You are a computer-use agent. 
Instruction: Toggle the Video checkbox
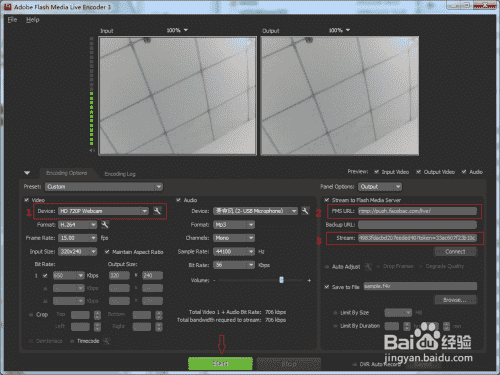pyautogui.click(x=26, y=200)
